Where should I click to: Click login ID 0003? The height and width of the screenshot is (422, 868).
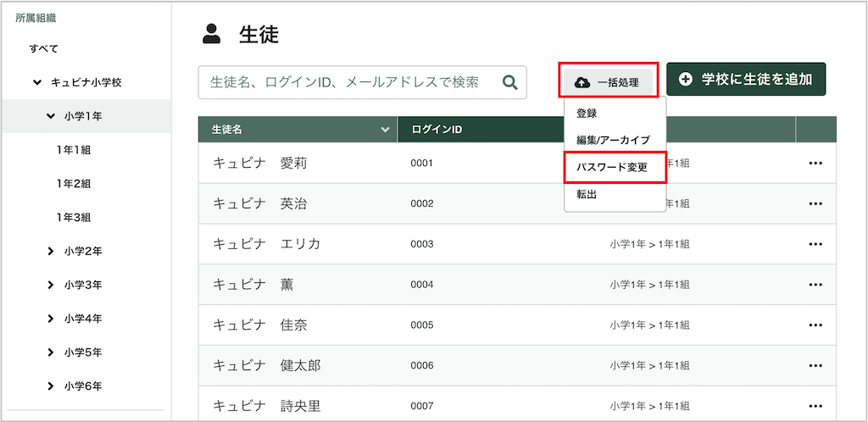coord(422,244)
